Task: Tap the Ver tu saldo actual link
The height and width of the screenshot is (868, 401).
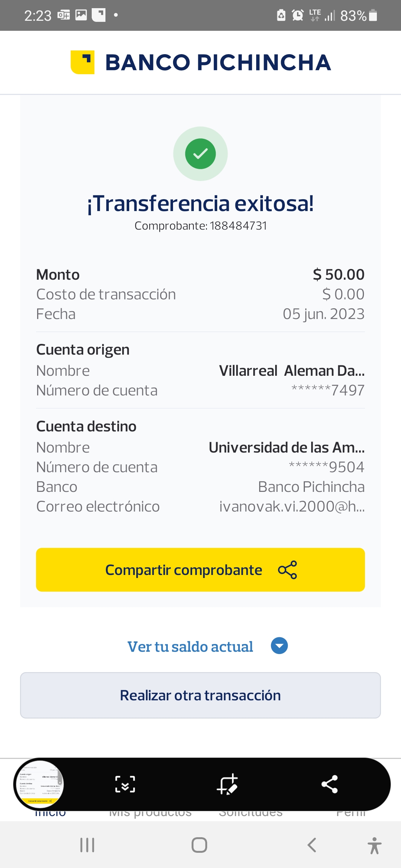Action: tap(190, 647)
